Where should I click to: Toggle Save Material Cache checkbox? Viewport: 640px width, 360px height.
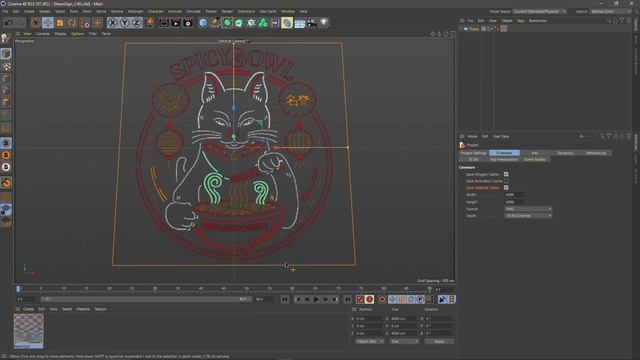click(x=506, y=188)
